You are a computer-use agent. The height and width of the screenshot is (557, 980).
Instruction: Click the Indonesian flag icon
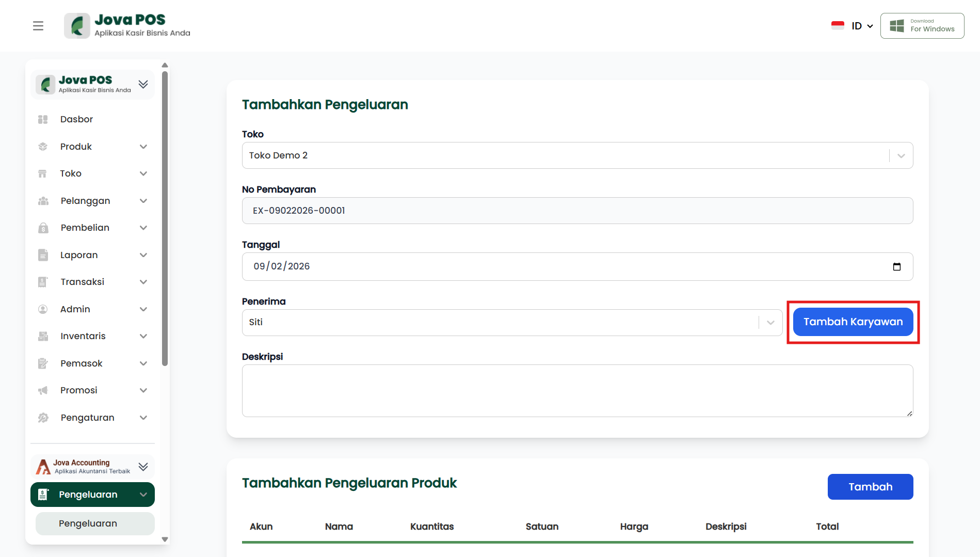click(838, 26)
